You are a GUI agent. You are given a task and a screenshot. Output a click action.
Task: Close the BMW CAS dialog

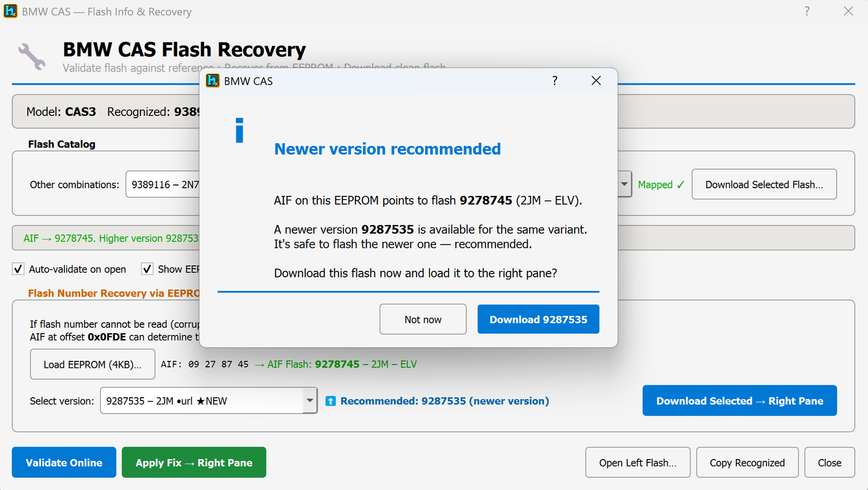coord(596,81)
